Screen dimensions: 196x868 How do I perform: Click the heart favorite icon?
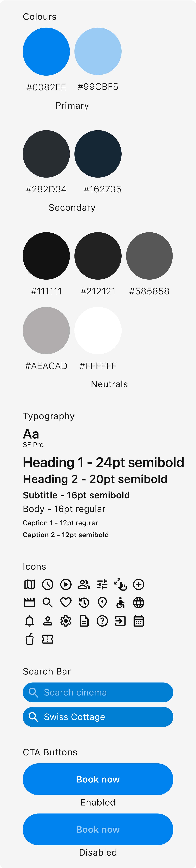tap(66, 602)
